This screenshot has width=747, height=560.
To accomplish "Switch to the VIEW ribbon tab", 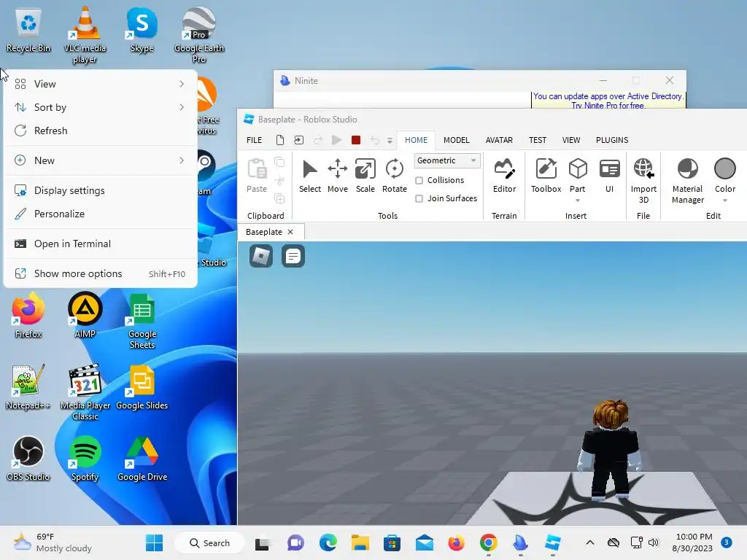I will (x=570, y=140).
